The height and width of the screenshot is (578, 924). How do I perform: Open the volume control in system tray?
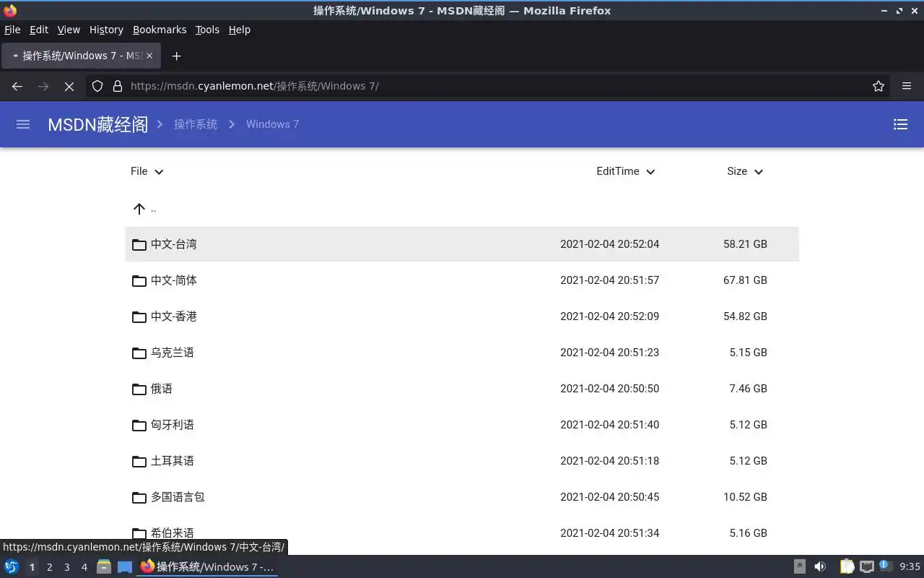820,567
